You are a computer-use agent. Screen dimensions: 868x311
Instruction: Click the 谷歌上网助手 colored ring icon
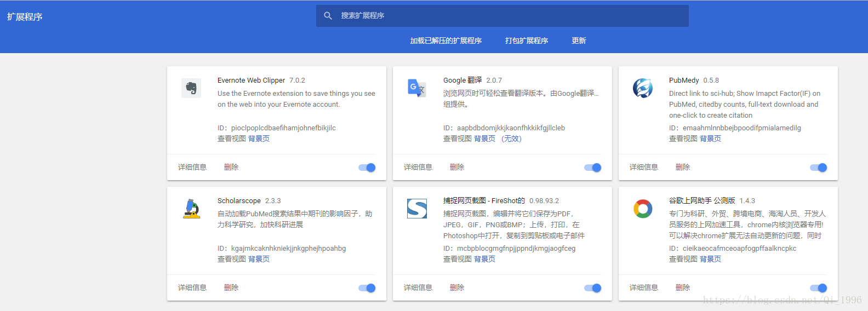coord(643,209)
